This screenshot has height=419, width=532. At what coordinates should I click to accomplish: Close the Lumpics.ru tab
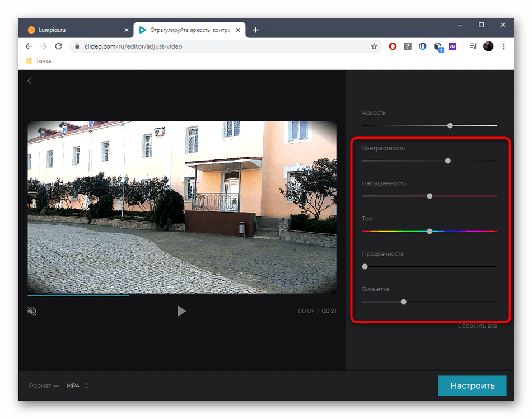coord(126,30)
